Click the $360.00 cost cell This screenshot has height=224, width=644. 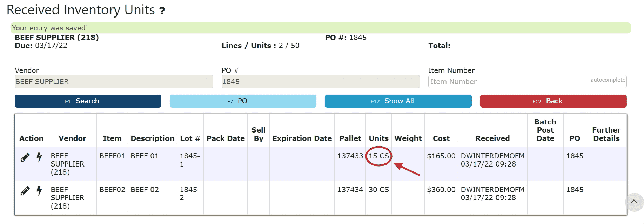click(441, 190)
